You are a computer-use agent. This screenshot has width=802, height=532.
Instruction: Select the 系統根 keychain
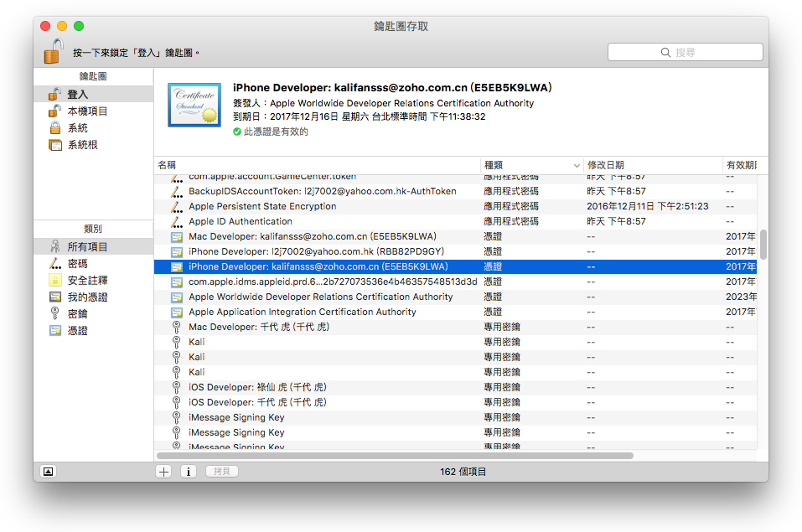pos(93,145)
